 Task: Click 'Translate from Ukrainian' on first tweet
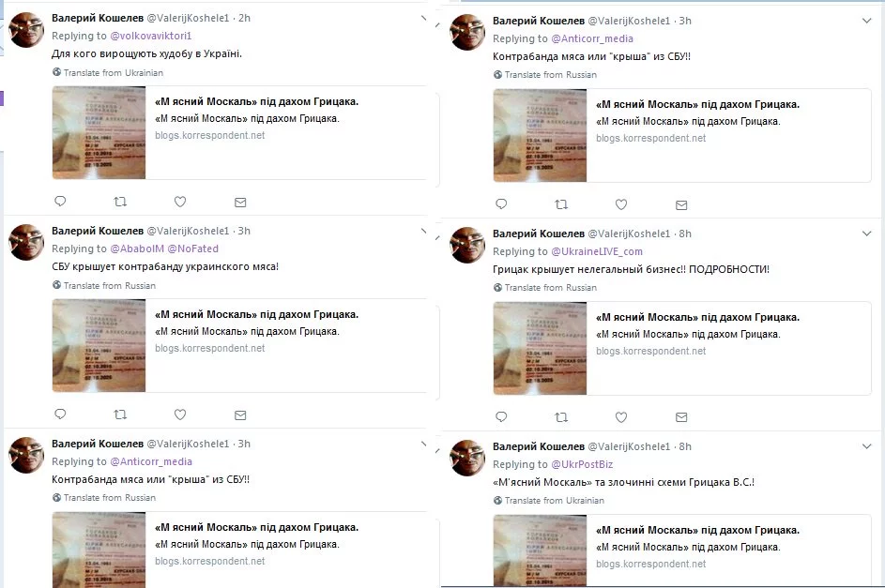tap(113, 73)
